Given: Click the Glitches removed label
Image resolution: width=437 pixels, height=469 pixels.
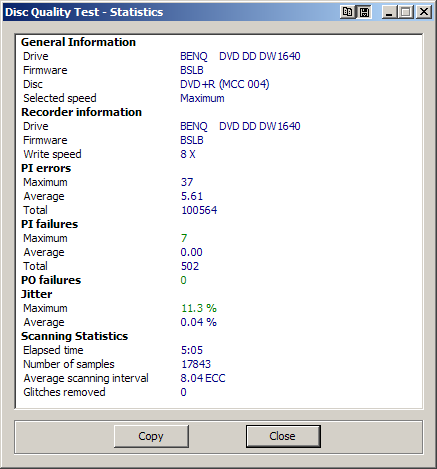Looking at the screenshot, I should click(x=64, y=392).
